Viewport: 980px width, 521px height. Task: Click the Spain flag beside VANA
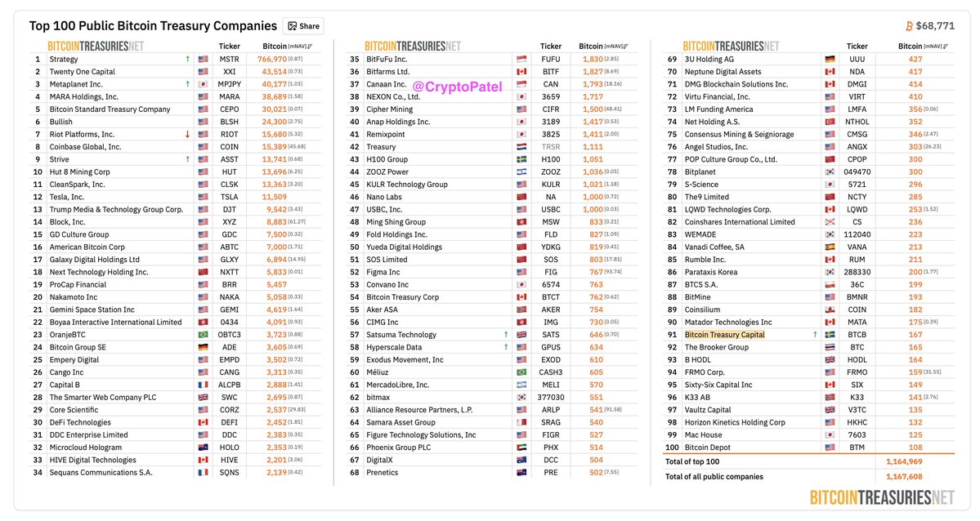click(830, 247)
